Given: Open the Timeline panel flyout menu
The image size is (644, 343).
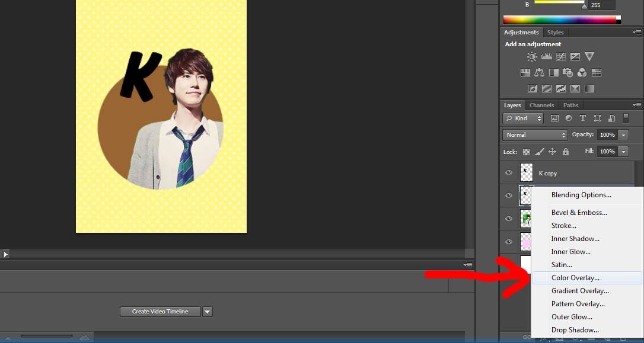Looking at the screenshot, I should click(x=468, y=265).
